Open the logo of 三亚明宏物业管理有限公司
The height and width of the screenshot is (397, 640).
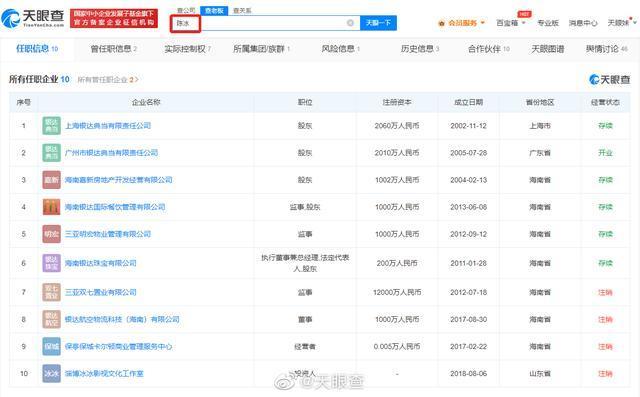51,234
